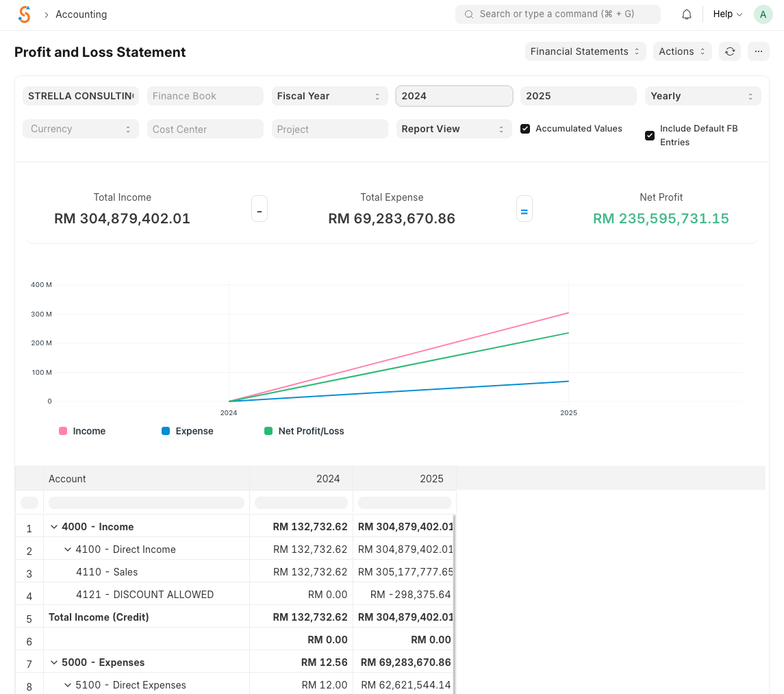Click the minus operator between totals

click(260, 210)
